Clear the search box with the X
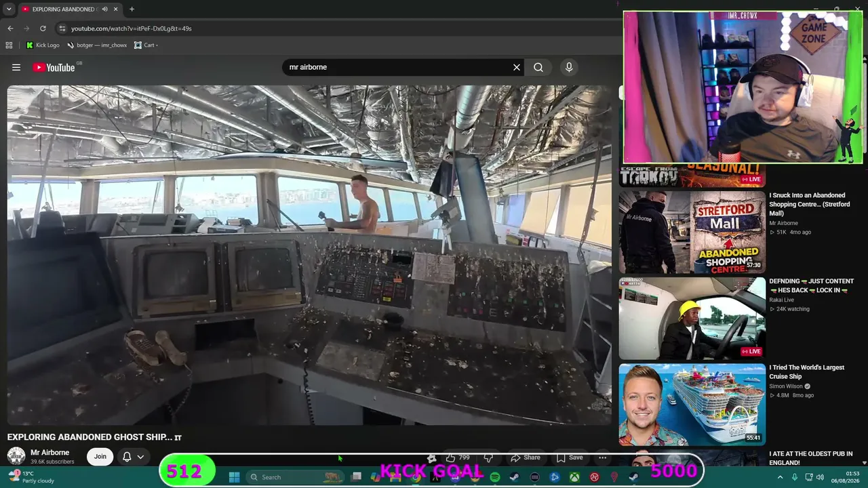Screen dimensions: 868x488 [517, 67]
